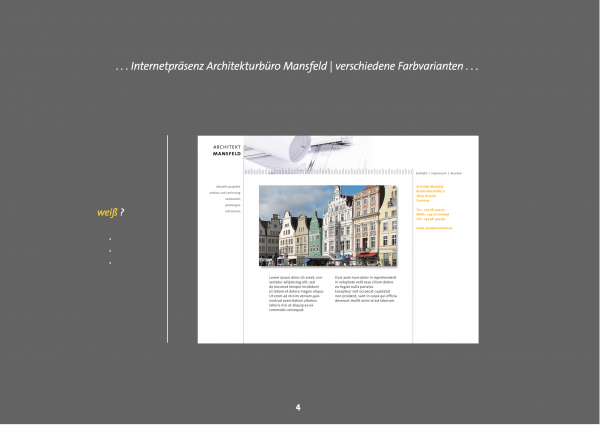The height and width of the screenshot is (425, 600).
Task: Open the 'aktuelle projekte' menu item
Action: point(228,186)
